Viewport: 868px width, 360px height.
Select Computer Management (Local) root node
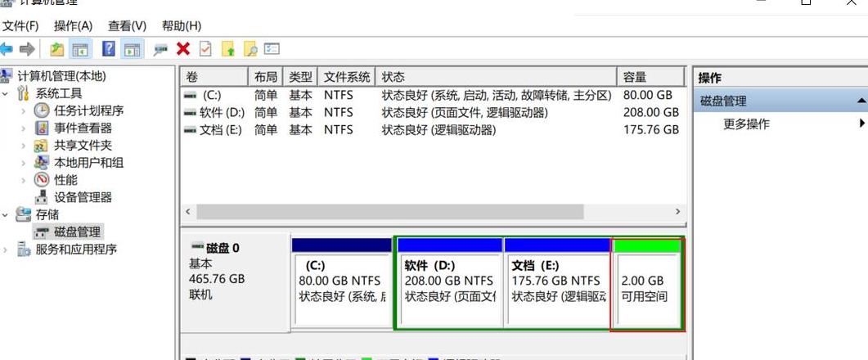(x=61, y=76)
